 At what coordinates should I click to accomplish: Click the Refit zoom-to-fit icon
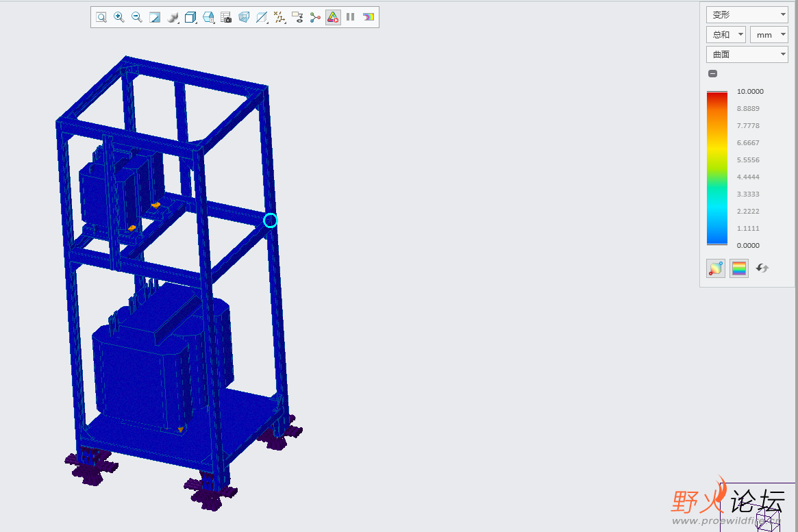[x=101, y=17]
